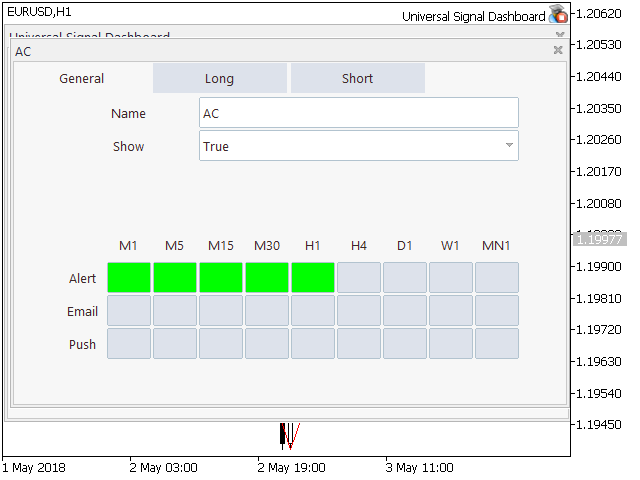This screenshot has width=640, height=480.
Task: Click the Name input field containing AC
Action: [358, 113]
